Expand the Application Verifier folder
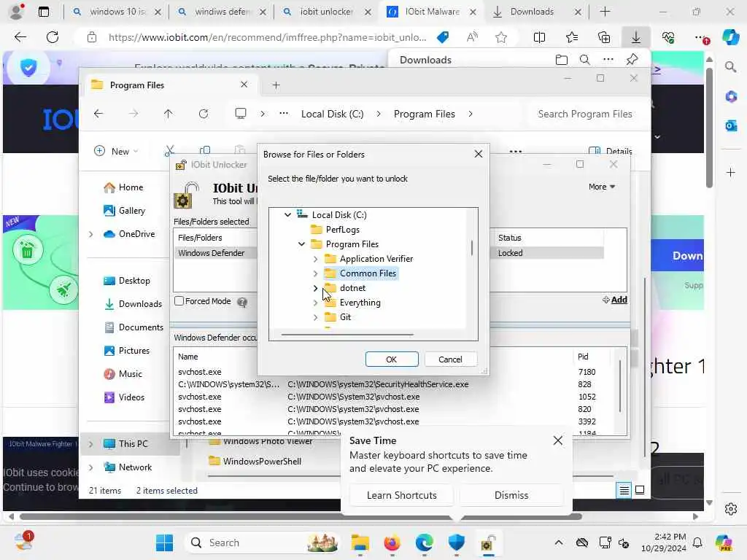 (315, 259)
